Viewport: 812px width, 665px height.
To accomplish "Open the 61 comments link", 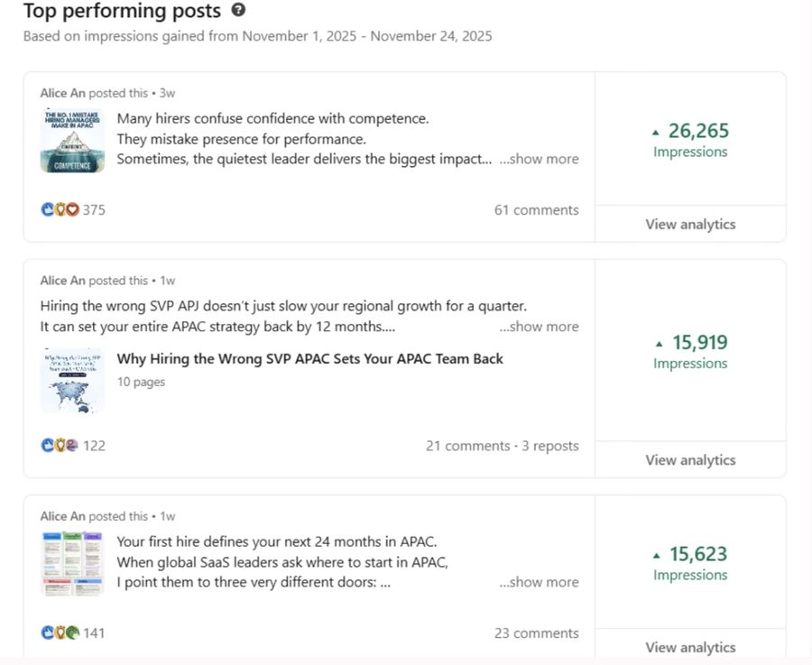I will tap(537, 209).
